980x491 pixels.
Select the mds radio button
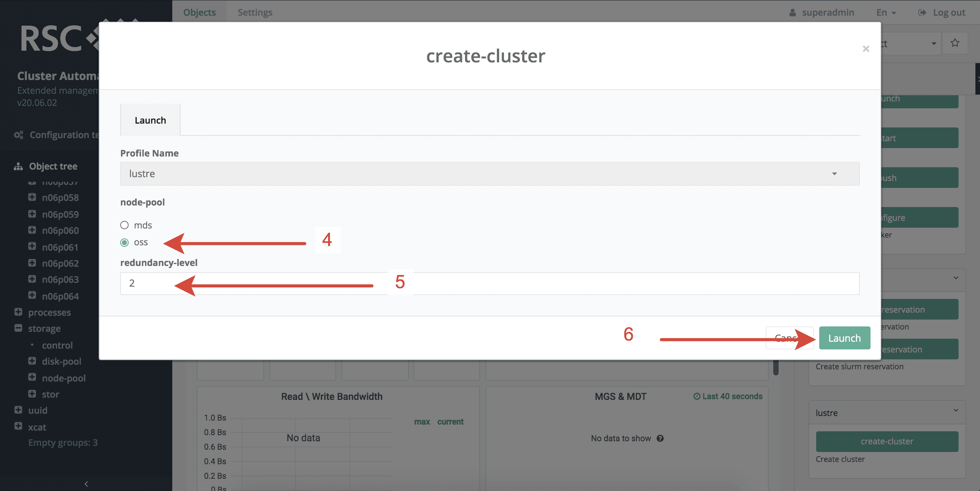click(x=124, y=225)
